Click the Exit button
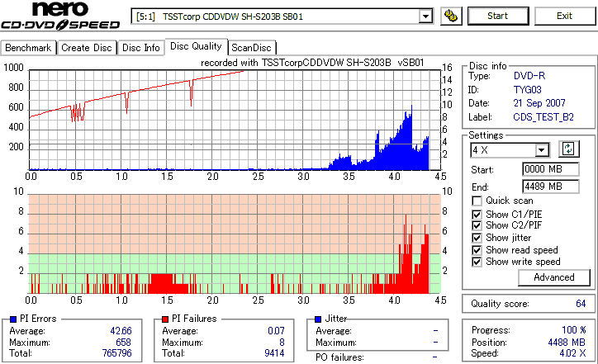Screen dimensions: 598x364 coord(564,16)
